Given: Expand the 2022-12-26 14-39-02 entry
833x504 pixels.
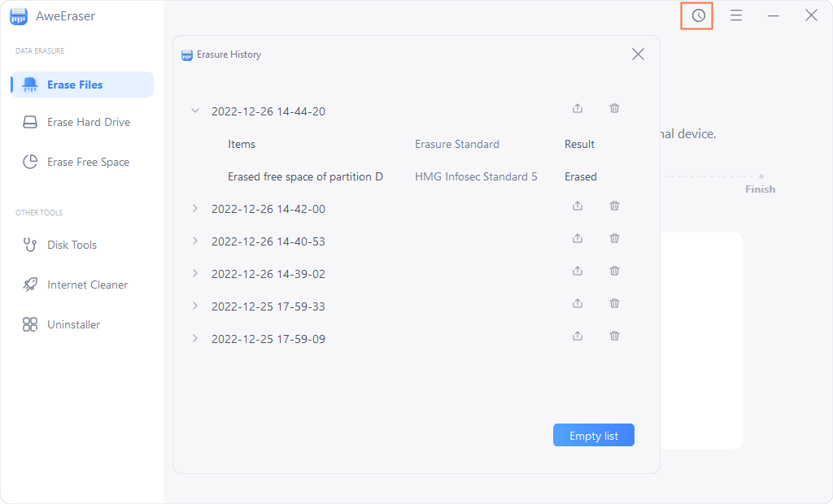Looking at the screenshot, I should (x=194, y=273).
